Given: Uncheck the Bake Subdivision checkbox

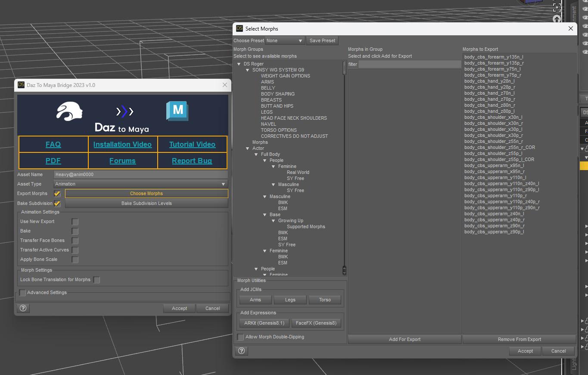Looking at the screenshot, I should coord(57,203).
